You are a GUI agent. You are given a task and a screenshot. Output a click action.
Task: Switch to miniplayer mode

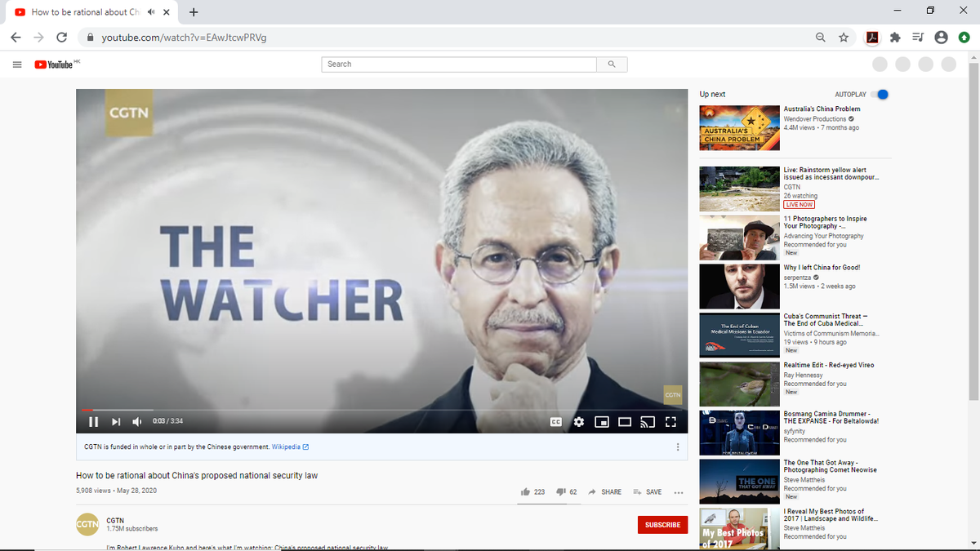[x=602, y=422]
